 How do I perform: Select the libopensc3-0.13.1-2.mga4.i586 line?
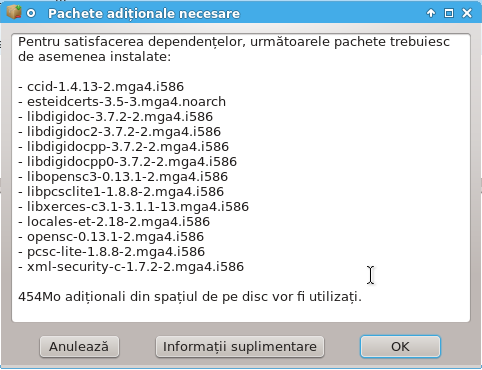(x=123, y=177)
